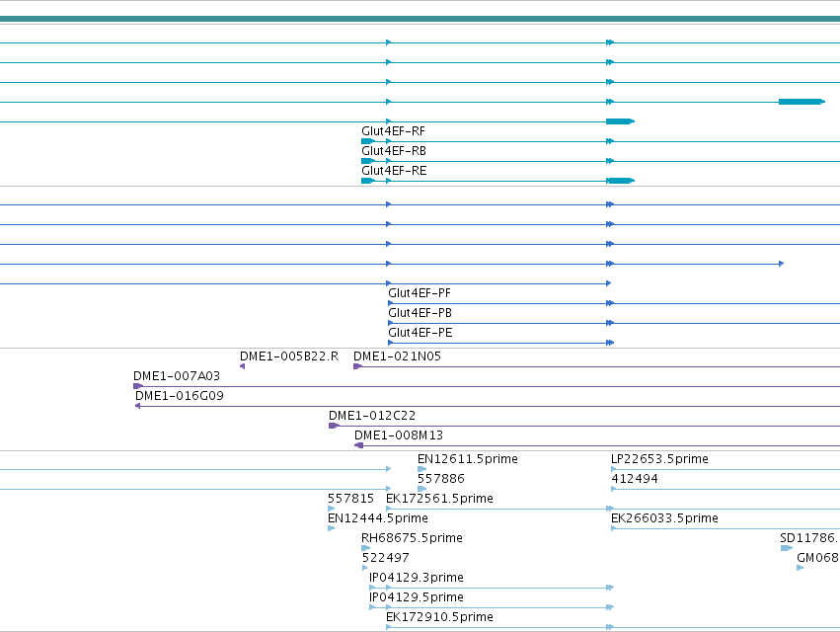
Task: Click the IP04129.3prime EST label
Action: (417, 579)
